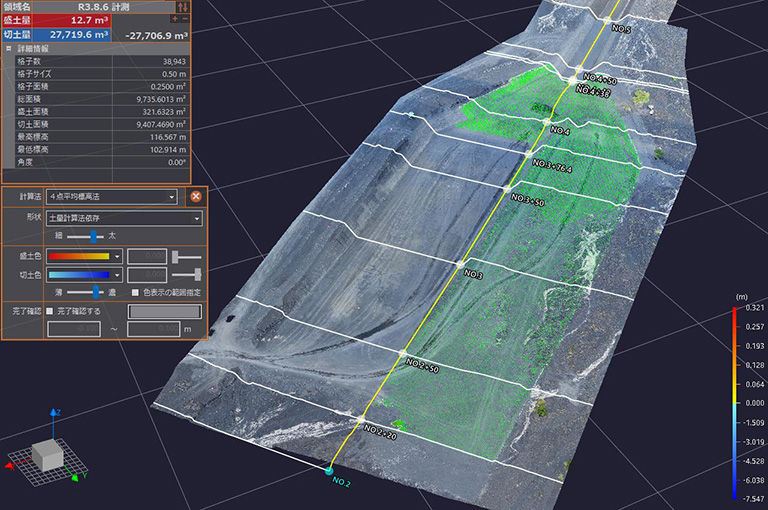Collapse the 詳細情報 section
768x510 pixels.
pyautogui.click(x=8, y=49)
